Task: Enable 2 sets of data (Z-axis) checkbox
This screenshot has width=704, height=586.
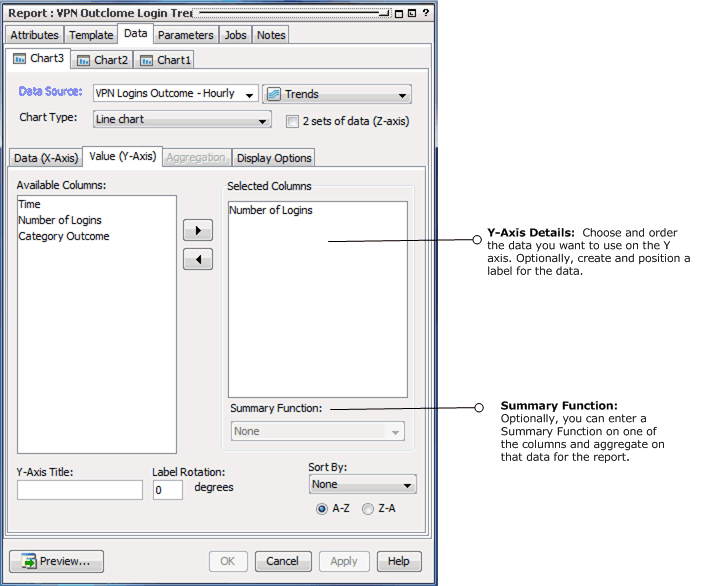Action: click(292, 121)
